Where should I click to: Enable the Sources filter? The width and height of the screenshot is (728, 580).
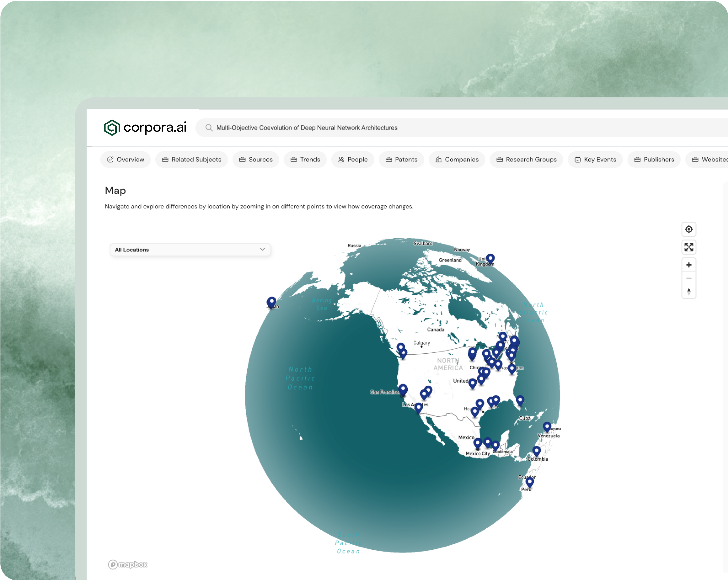coord(256,160)
